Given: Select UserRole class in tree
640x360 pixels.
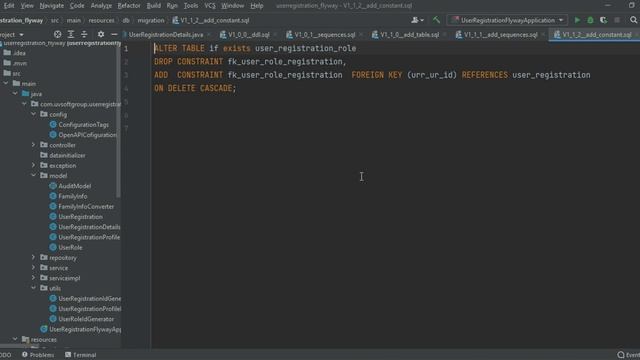Looking at the screenshot, I should click(x=70, y=247).
